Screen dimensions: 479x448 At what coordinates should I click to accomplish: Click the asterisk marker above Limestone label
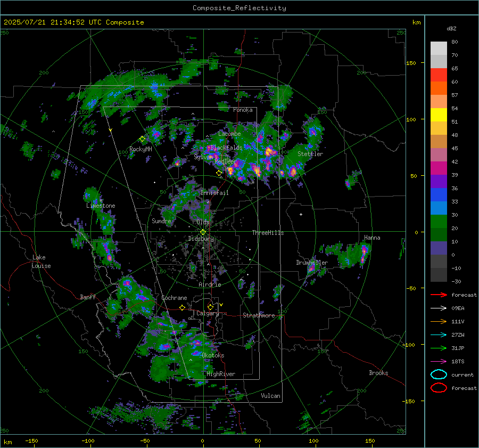(x=101, y=201)
